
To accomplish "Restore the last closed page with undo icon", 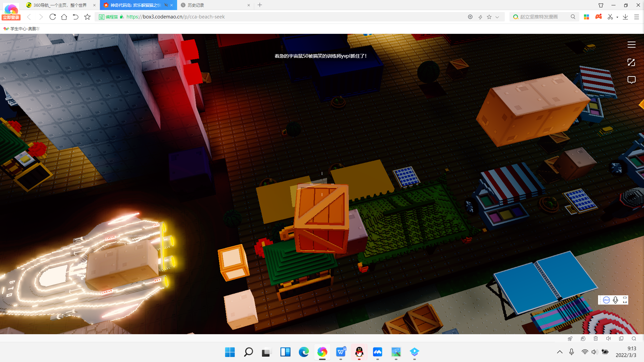I will tap(75, 17).
